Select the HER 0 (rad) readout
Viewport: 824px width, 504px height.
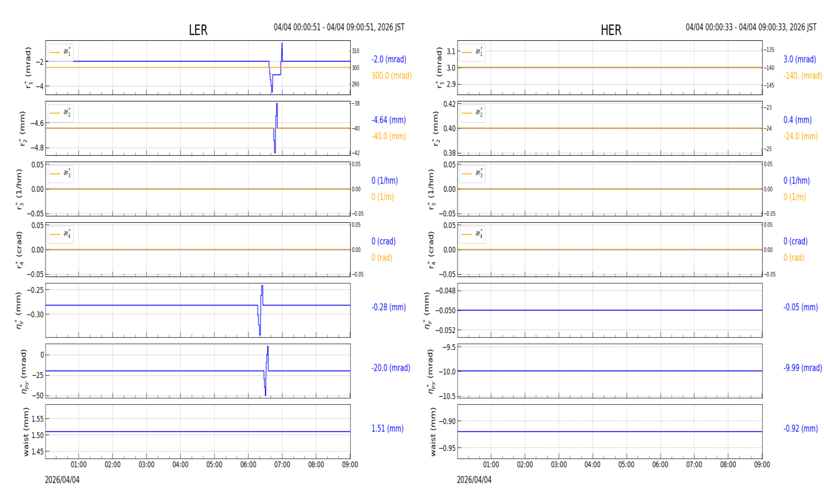tap(794, 258)
